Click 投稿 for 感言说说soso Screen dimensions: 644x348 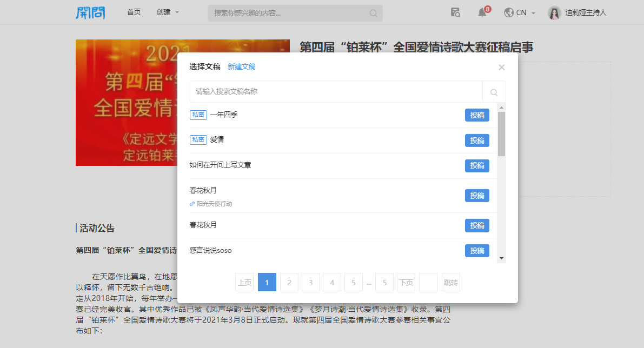tap(477, 251)
